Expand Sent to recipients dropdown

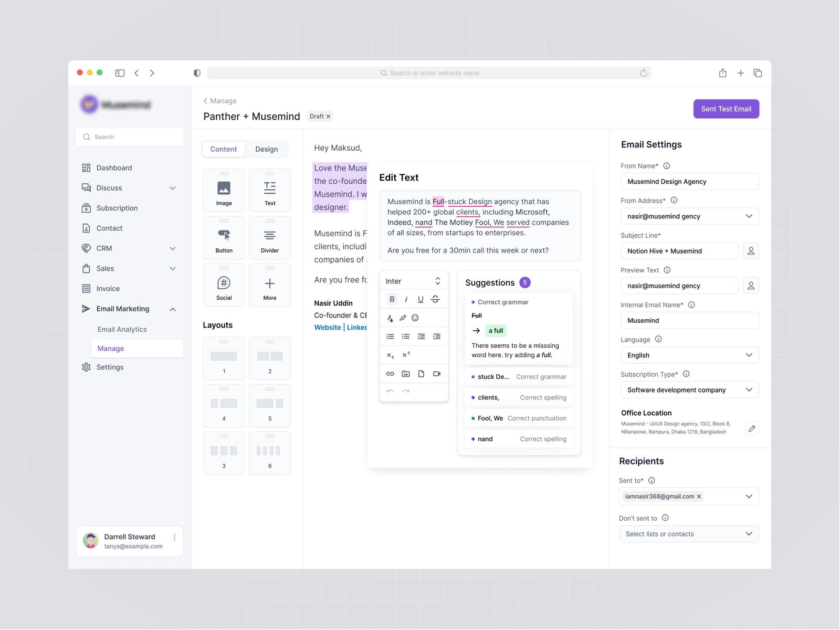coord(749,497)
